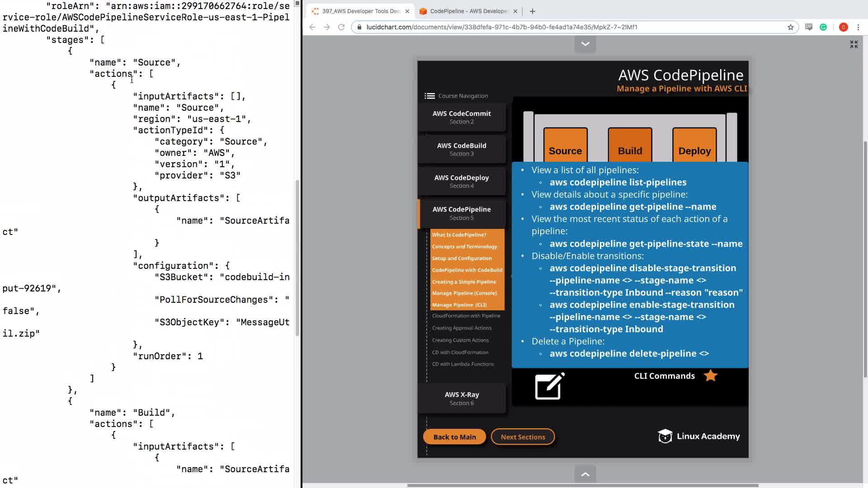The width and height of the screenshot is (868, 488).
Task: Click the Course Navigation hamburger icon
Action: point(429,96)
